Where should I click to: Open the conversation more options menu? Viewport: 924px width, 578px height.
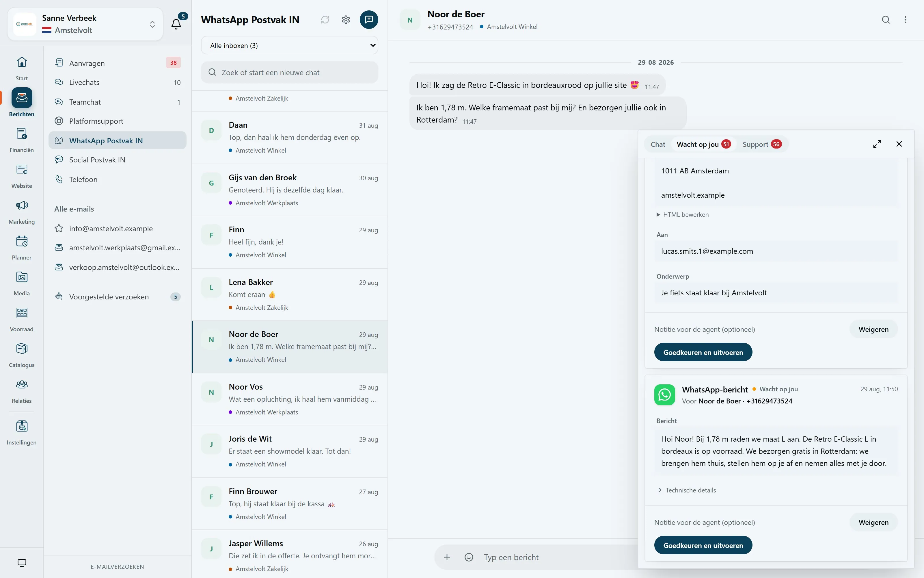tap(905, 19)
